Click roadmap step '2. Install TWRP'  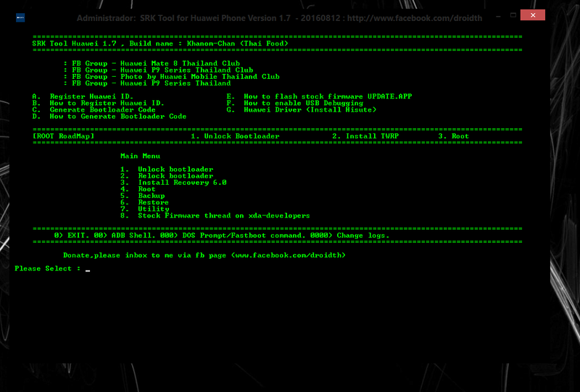coord(365,136)
